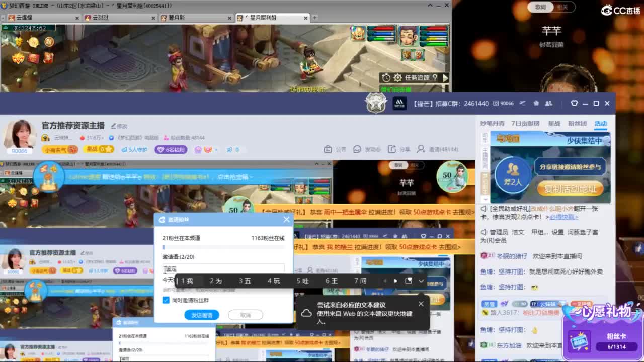This screenshot has height=362, width=644.
Task: Open 邀请(48144) invite fans button
Action: tap(438, 149)
